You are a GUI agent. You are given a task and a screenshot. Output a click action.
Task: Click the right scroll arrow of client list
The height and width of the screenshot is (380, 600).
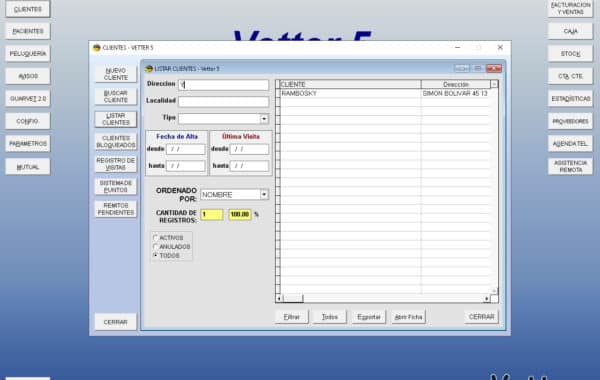tap(487, 298)
